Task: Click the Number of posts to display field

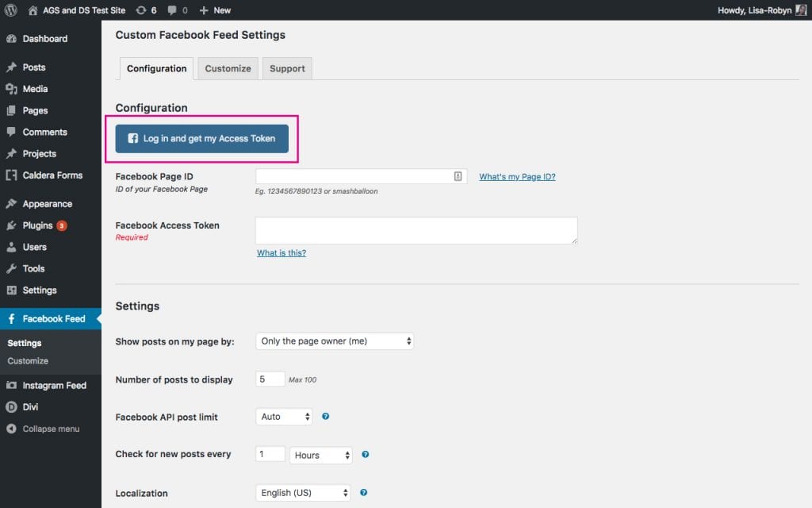Action: 270,379
